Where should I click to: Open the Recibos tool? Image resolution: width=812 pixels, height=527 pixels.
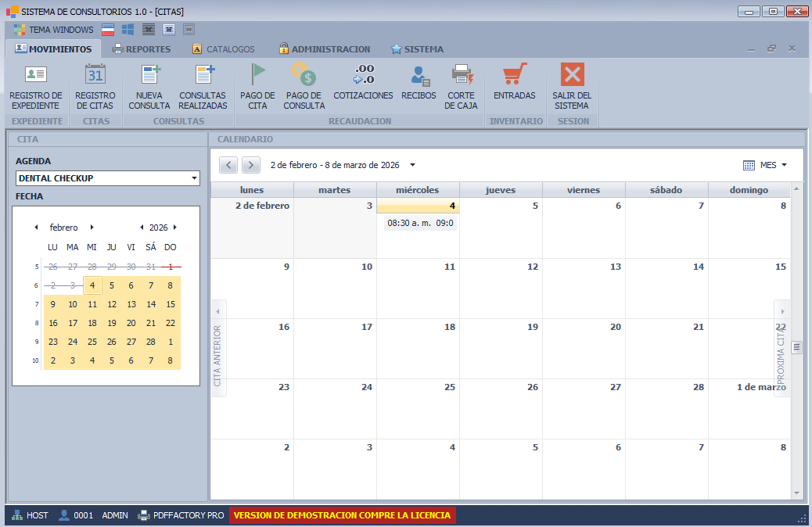pyautogui.click(x=419, y=86)
